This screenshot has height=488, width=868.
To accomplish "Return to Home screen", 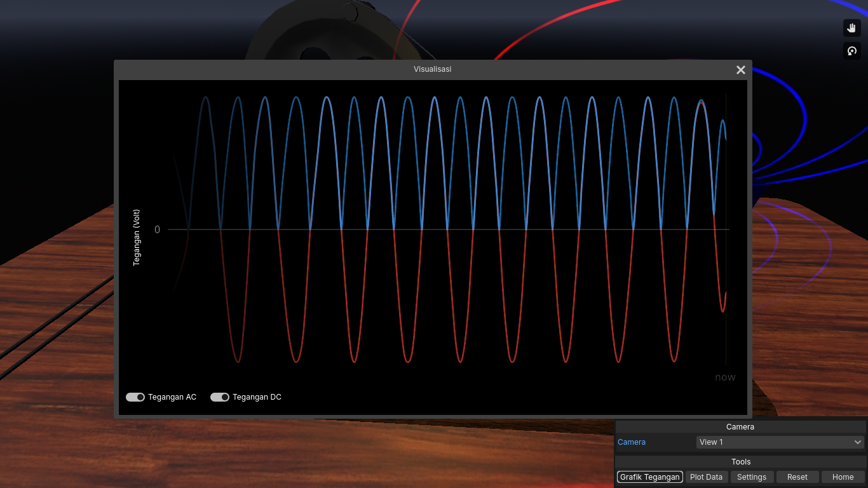I will click(843, 477).
